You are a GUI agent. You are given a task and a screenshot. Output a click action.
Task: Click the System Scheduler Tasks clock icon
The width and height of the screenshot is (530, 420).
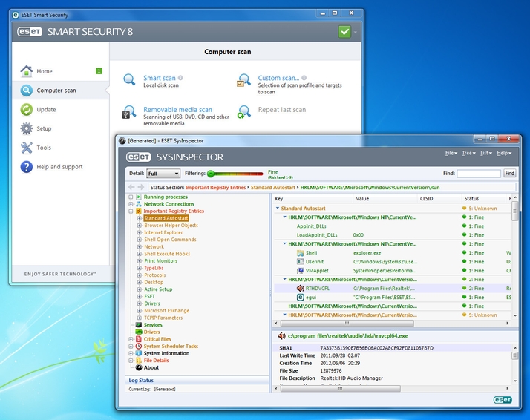[x=139, y=346]
